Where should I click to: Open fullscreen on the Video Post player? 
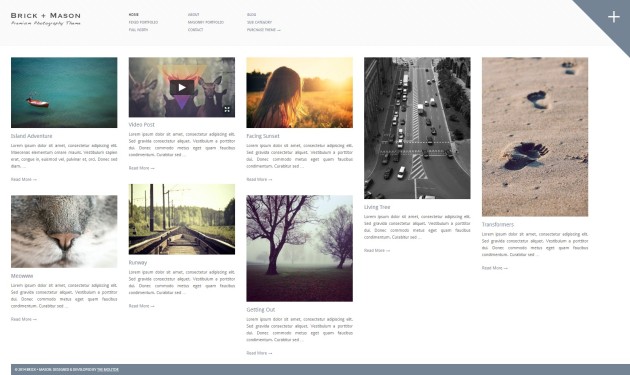[x=227, y=109]
